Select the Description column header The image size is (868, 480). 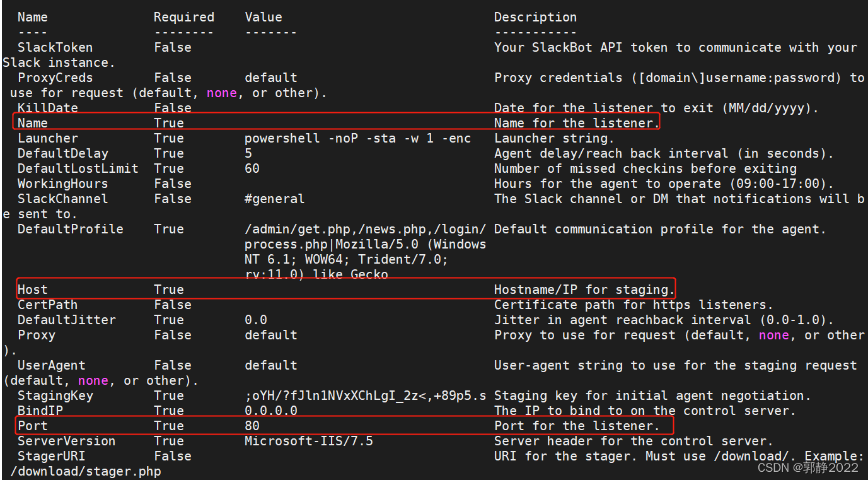pyautogui.click(x=535, y=17)
